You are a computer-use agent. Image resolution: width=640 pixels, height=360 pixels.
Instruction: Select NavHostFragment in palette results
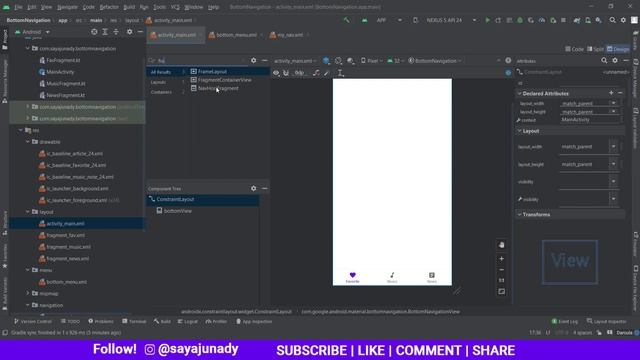218,88
